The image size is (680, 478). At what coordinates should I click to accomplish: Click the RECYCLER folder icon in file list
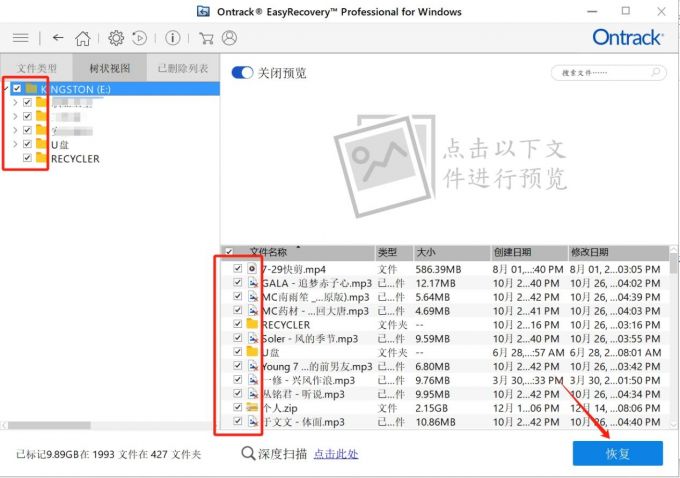point(252,324)
